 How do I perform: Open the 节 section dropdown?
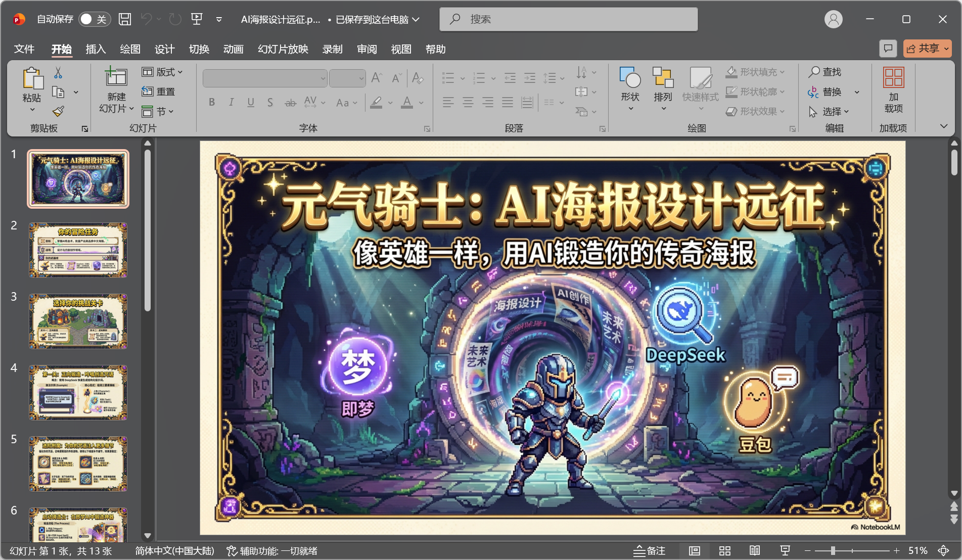[x=158, y=111]
